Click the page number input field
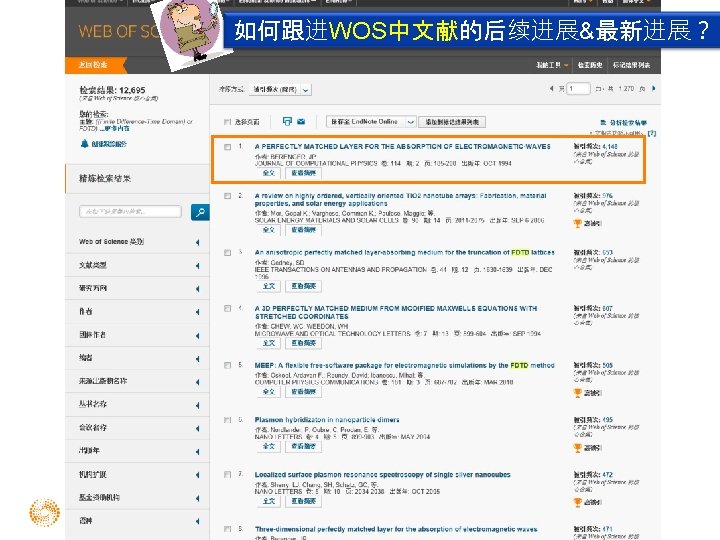Screen dimensions: 720x540 pos(579,88)
